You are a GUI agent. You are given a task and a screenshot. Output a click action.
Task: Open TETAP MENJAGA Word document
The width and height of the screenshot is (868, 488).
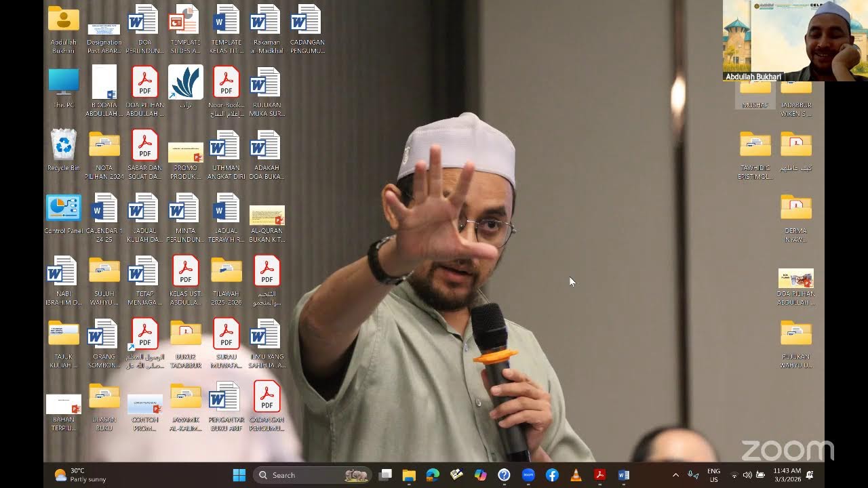click(144, 281)
